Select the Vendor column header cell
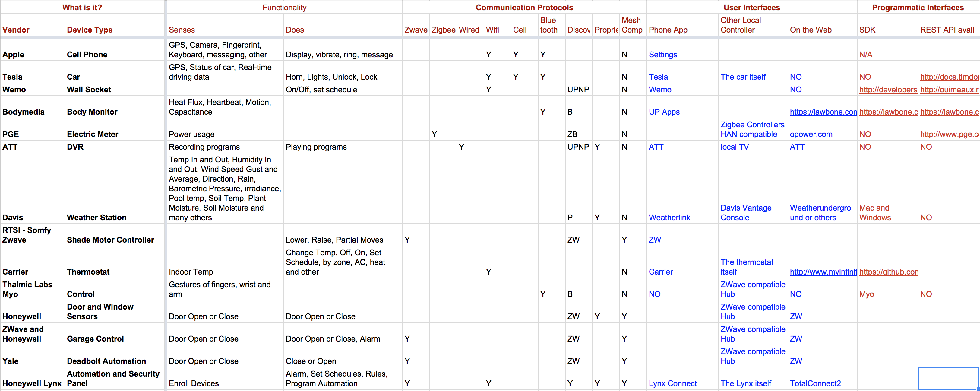The height and width of the screenshot is (391, 980). [16, 30]
